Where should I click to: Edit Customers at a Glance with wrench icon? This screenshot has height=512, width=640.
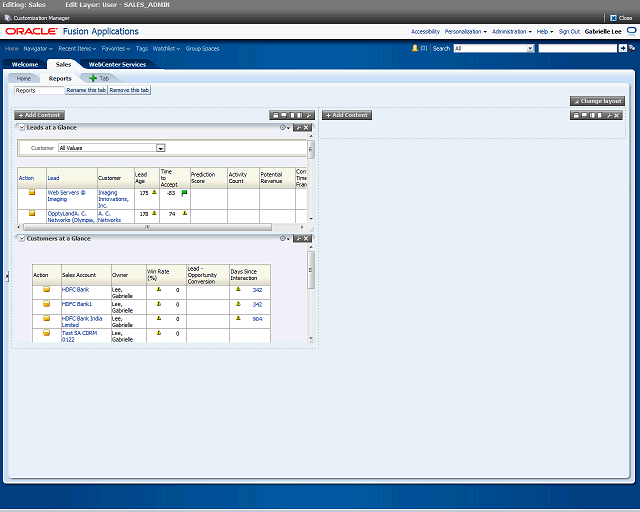pyautogui.click(x=298, y=238)
